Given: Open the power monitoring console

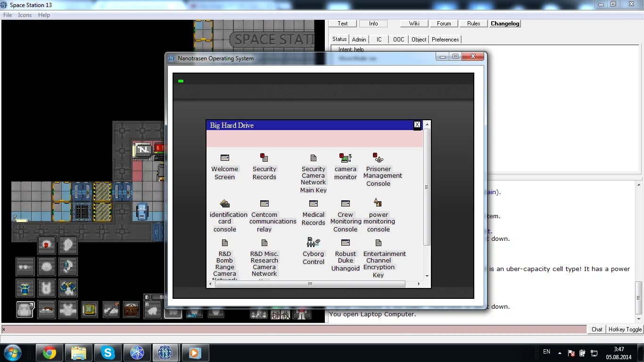Looking at the screenshot, I should pyautogui.click(x=378, y=203).
